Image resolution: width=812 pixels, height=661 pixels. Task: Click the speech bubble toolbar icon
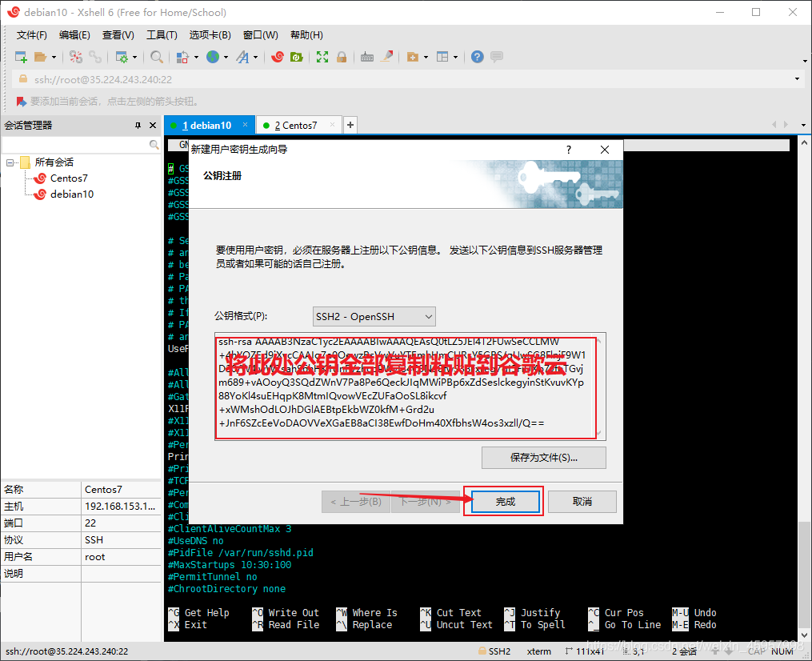[x=497, y=57]
